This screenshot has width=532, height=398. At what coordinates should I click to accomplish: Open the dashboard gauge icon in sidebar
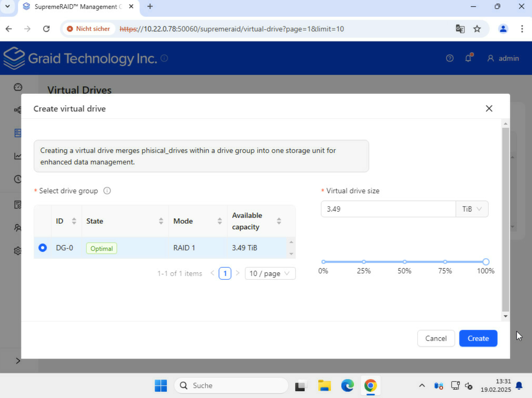[18, 87]
